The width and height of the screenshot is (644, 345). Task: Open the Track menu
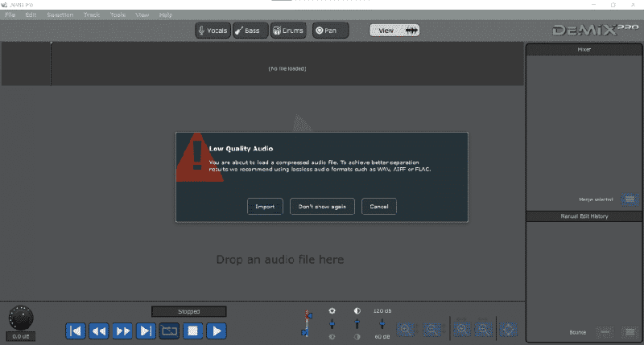(x=92, y=15)
